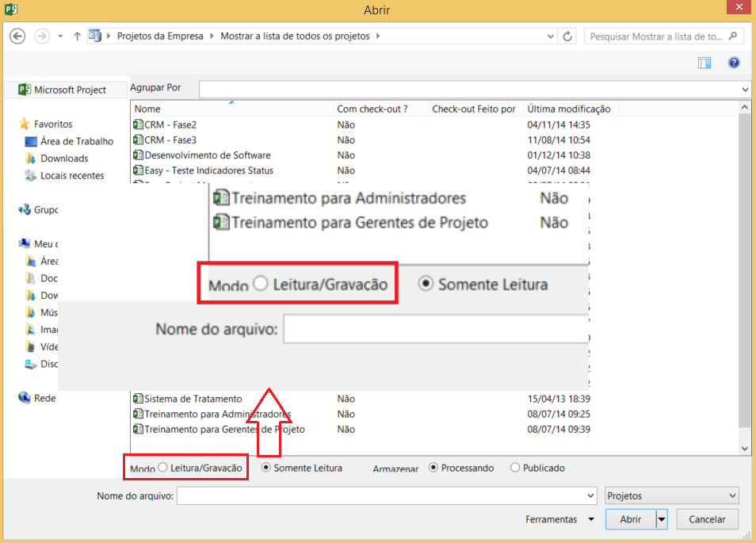Open the Projetos file type dropdown
Screen dimensions: 756x543
[x=672, y=495]
